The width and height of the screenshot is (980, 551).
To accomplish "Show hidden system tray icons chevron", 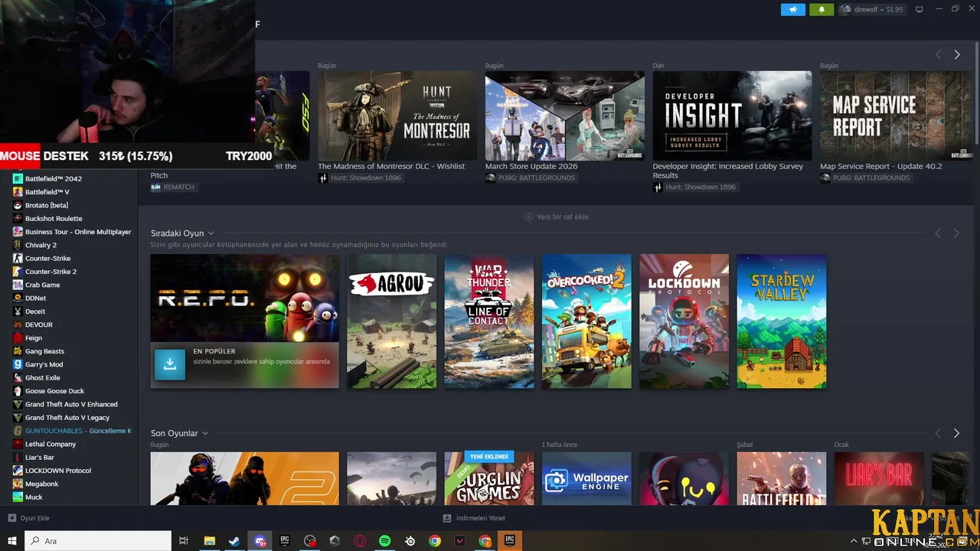I will [854, 541].
